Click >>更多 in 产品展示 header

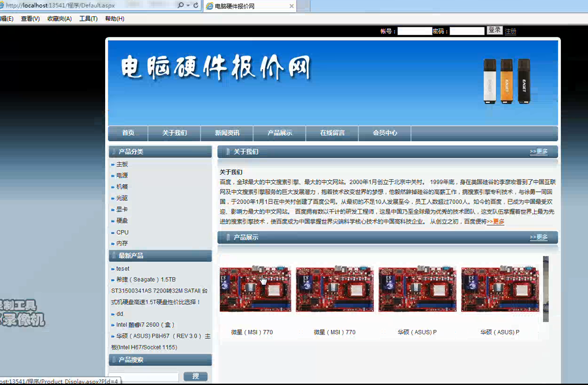click(539, 237)
